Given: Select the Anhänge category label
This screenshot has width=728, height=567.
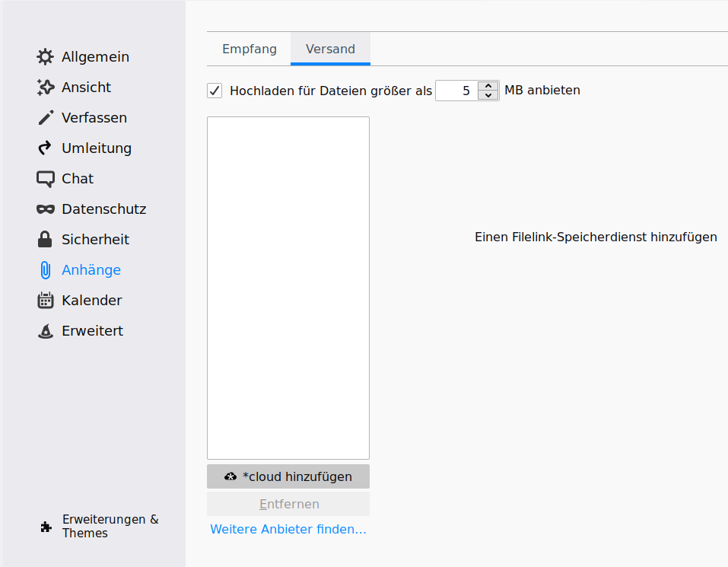Looking at the screenshot, I should [91, 270].
